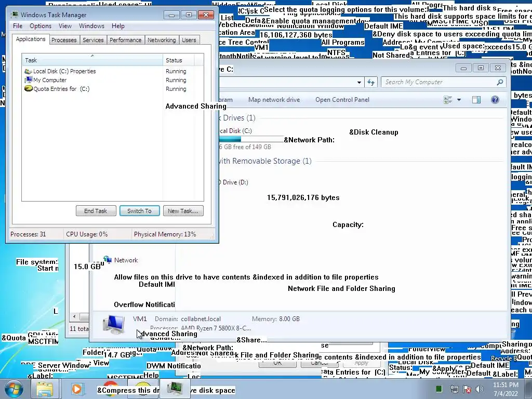The image size is (532, 399).
Task: Open Windows Explorer from the taskbar
Action: (45, 389)
